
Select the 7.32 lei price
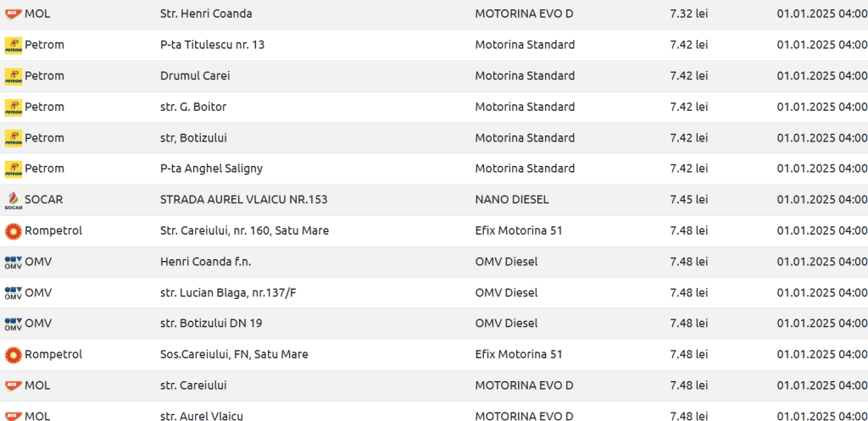click(688, 14)
